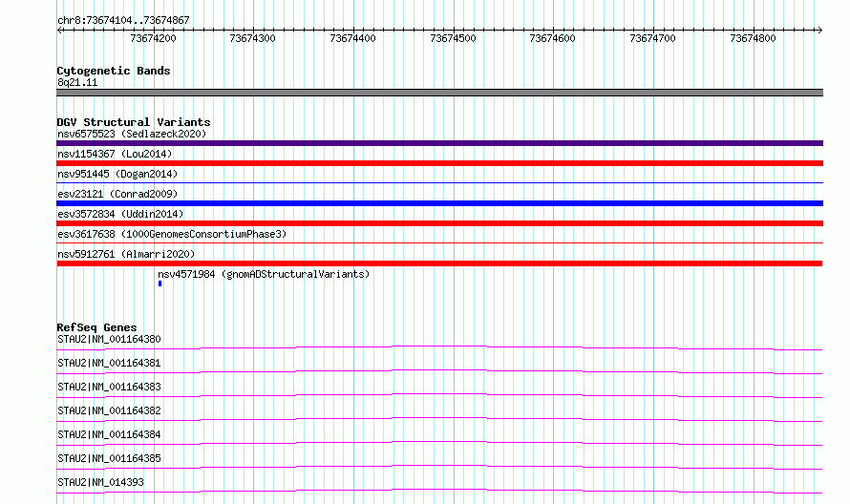This screenshot has height=504, width=850.
Task: Click the small blue nsv4571984 variant marker
Action: coord(159,283)
